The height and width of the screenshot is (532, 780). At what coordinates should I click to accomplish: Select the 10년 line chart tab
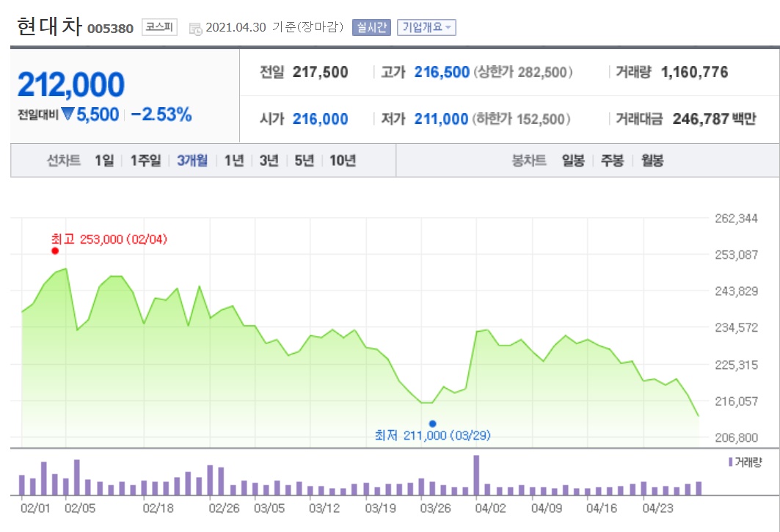343,160
